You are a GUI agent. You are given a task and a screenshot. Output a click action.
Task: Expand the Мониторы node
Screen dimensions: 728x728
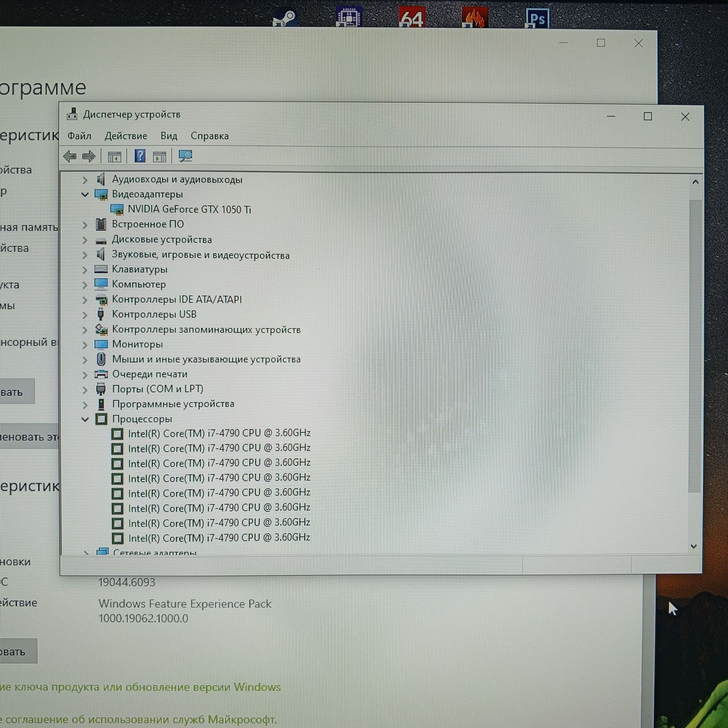85,345
